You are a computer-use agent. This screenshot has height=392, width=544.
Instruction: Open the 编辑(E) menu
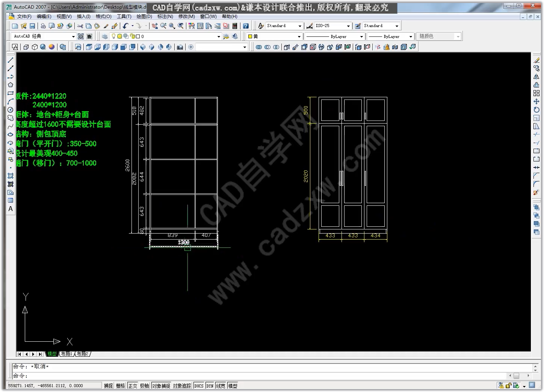coord(44,17)
